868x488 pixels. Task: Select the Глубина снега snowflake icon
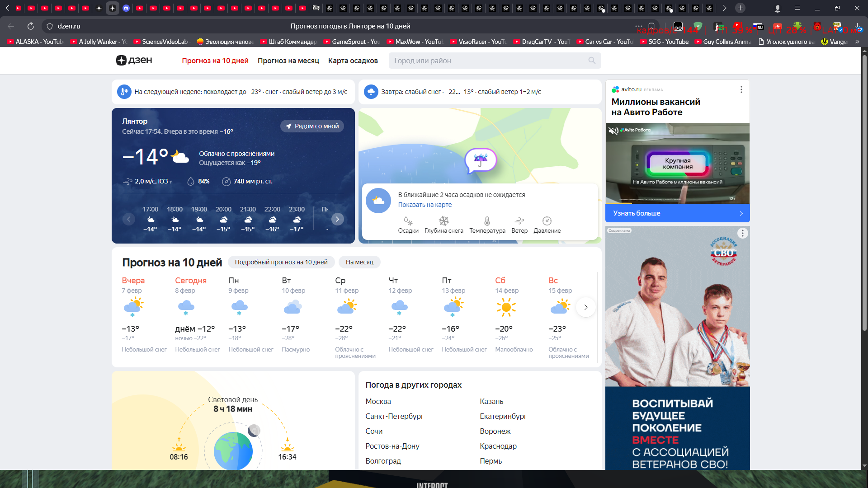(x=443, y=221)
